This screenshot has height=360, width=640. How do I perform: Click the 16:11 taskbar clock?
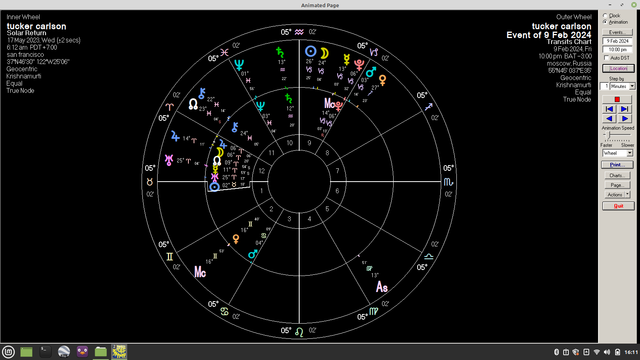coord(631,352)
